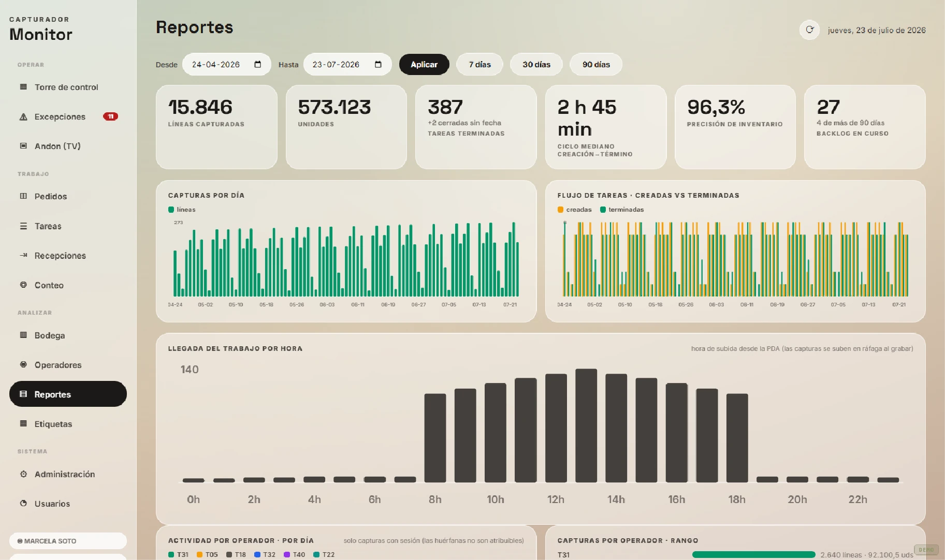Click the Desde date 24-04-2026 field
The height and width of the screenshot is (560, 945).
click(227, 64)
